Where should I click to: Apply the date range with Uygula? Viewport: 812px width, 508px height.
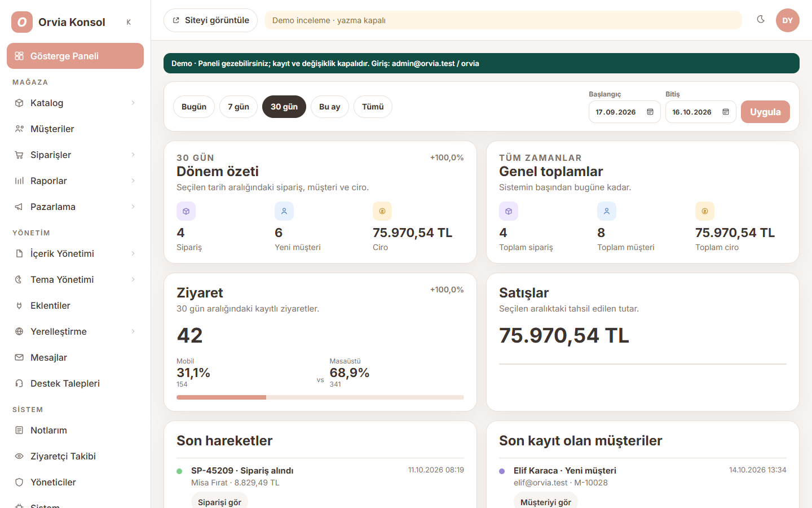(x=765, y=112)
